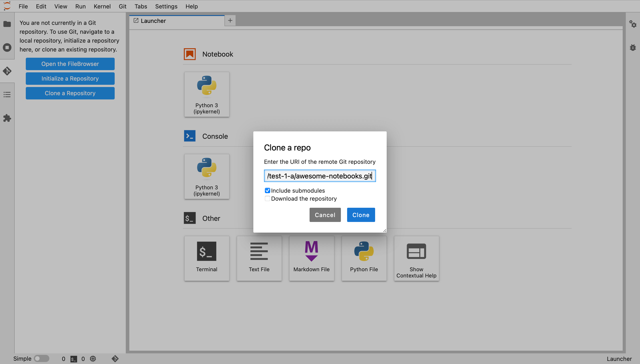Open a new Terminal from the launcher
Screen dimensions: 640x364
(x=206, y=258)
